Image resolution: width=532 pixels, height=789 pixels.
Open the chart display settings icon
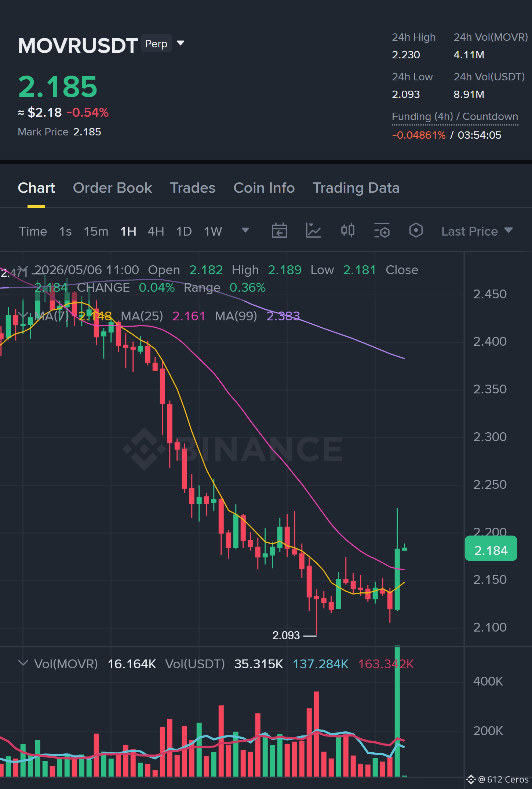point(382,231)
